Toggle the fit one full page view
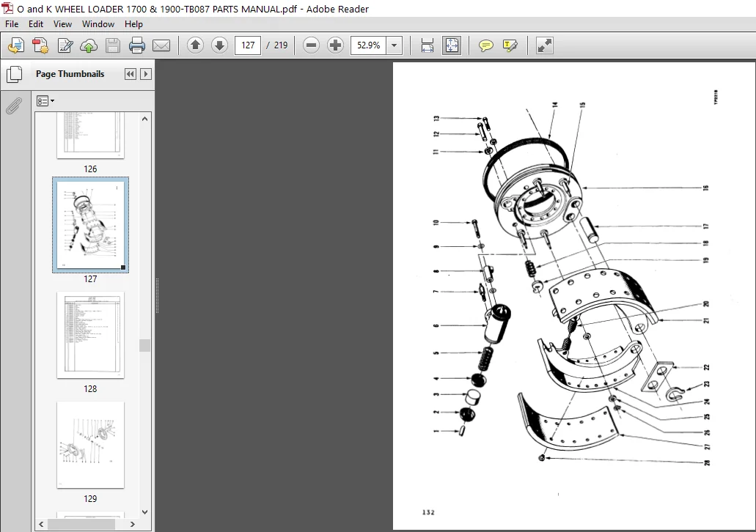Image resolution: width=756 pixels, height=532 pixels. pyautogui.click(x=451, y=45)
